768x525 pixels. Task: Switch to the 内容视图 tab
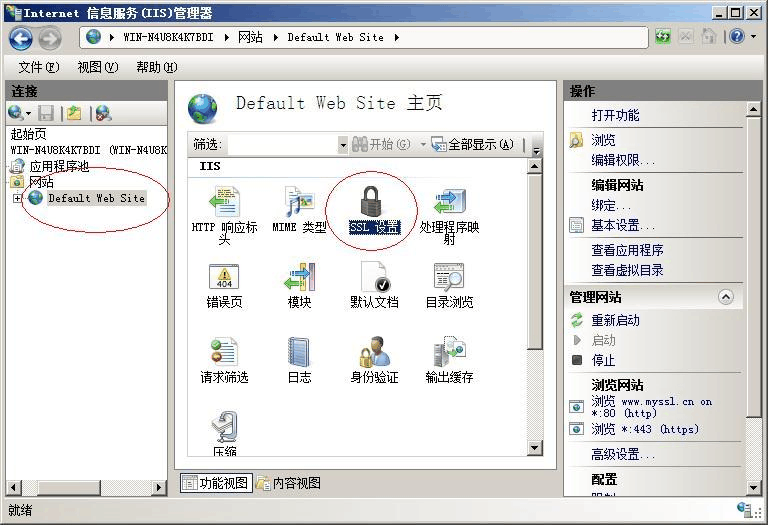(x=288, y=483)
